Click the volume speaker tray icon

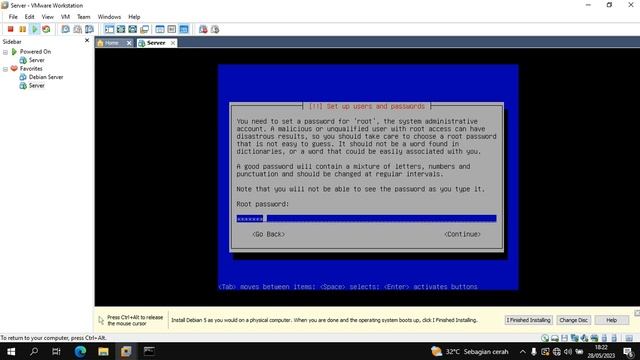tap(568, 351)
